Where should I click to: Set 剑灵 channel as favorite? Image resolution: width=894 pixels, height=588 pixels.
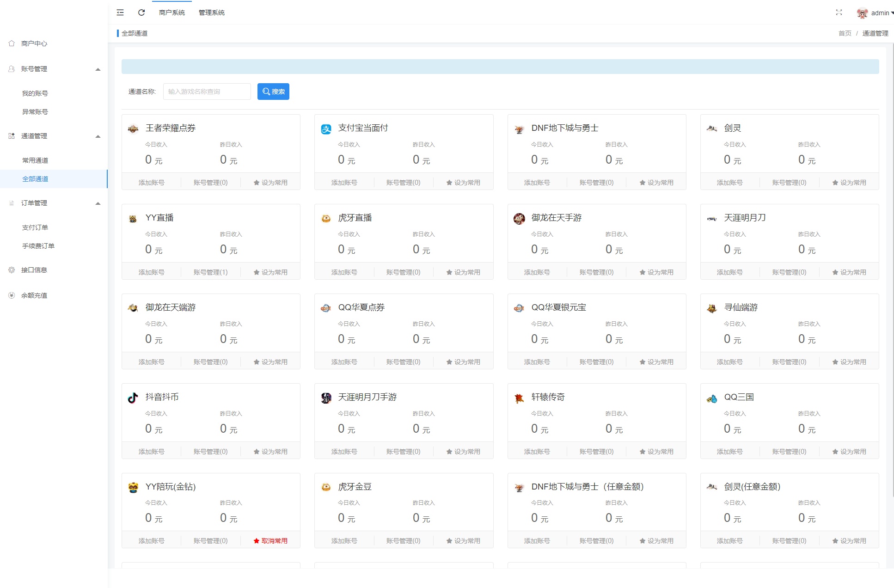pyautogui.click(x=849, y=183)
